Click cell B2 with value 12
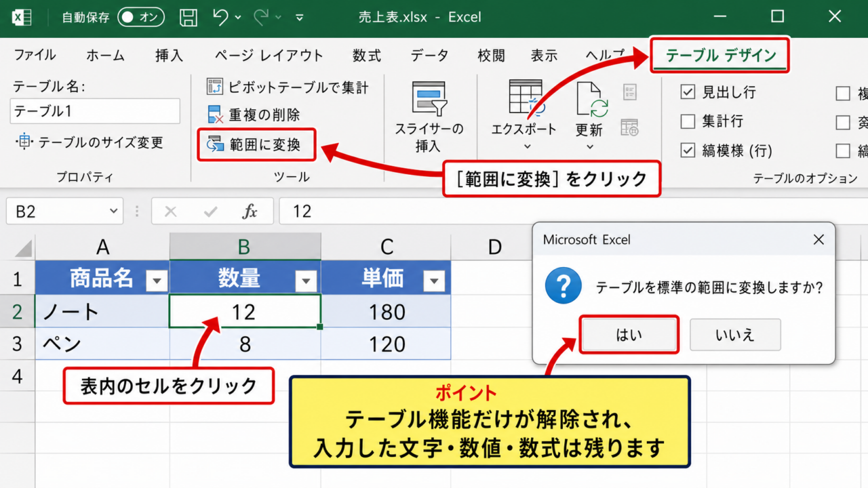Viewport: 868px width, 488px height. (x=245, y=312)
